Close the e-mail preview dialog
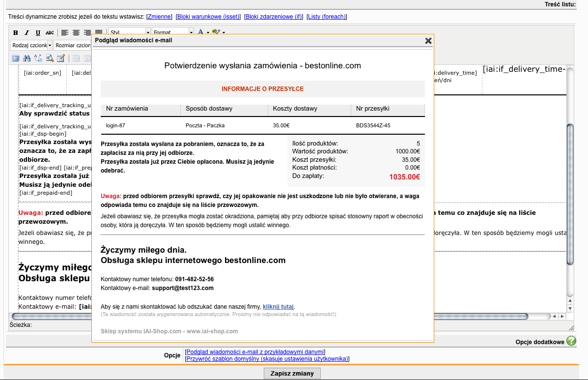Image resolution: width=588 pixels, height=380 pixels. coord(428,40)
